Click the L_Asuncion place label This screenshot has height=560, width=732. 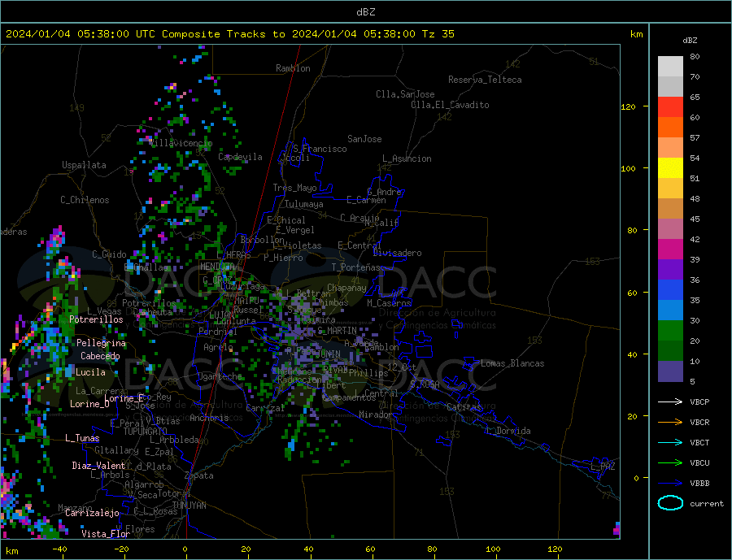pos(407,158)
